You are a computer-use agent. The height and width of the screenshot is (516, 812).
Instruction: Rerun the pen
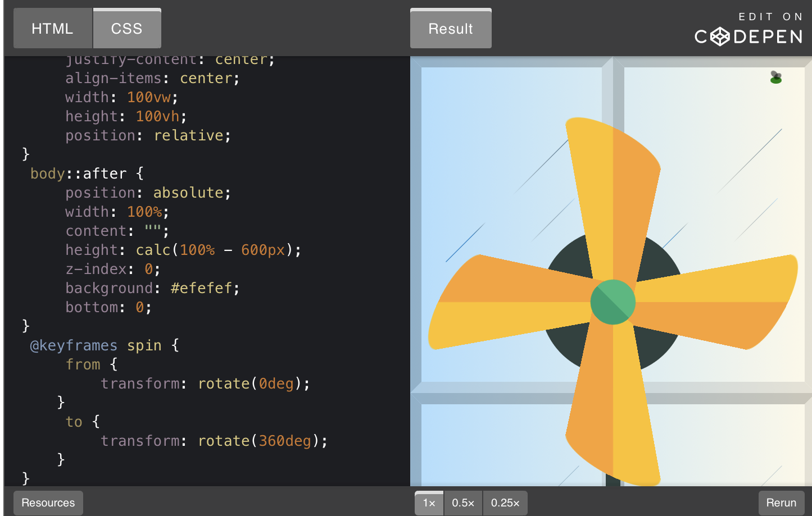[781, 503]
